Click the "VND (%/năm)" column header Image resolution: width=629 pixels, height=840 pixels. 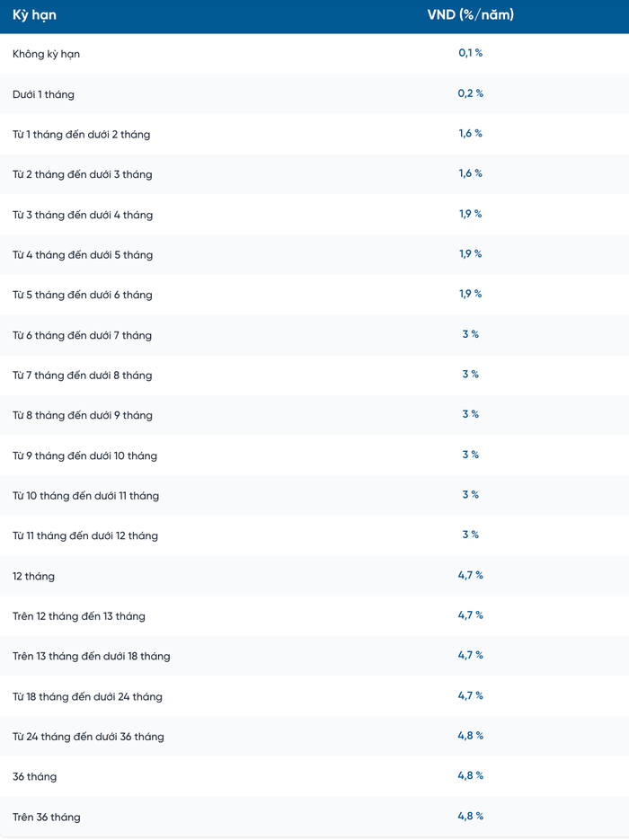coord(470,15)
